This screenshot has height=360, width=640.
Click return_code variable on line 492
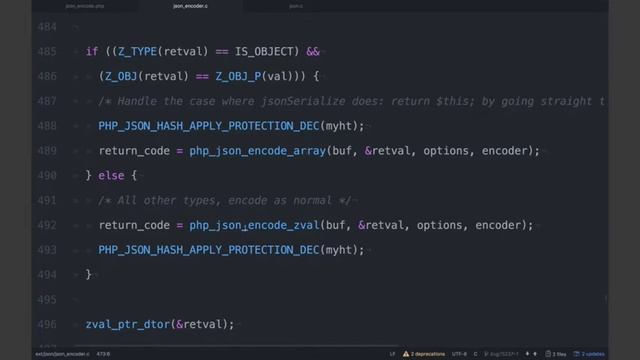coord(134,225)
